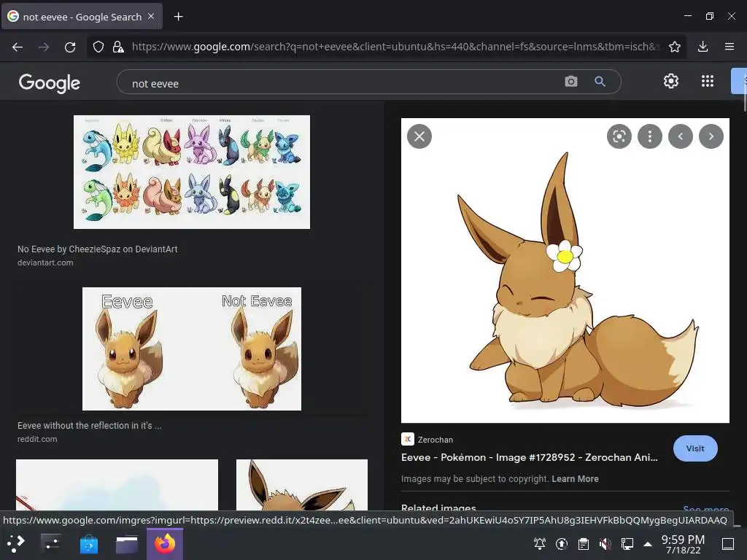Open notifications bell in system tray
This screenshot has height=560, width=747.
(x=540, y=543)
